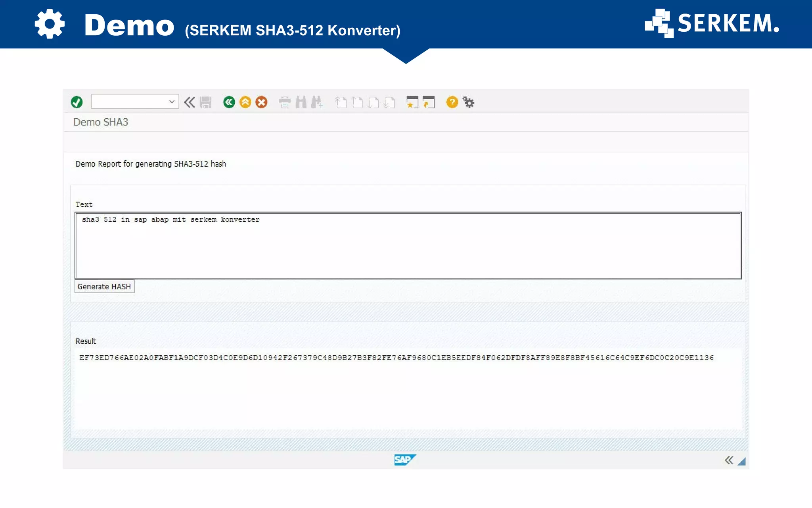The image size is (812, 508).
Task: Click the Print icon
Action: pos(285,102)
